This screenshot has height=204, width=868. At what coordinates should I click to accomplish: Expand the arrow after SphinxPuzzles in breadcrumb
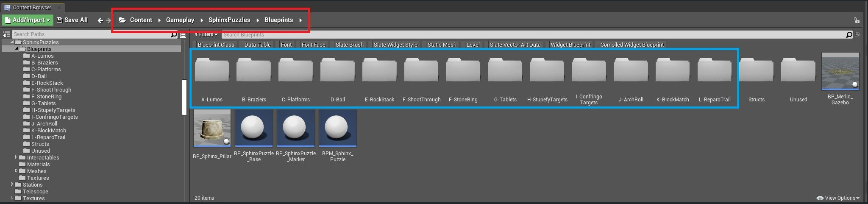pos(258,20)
